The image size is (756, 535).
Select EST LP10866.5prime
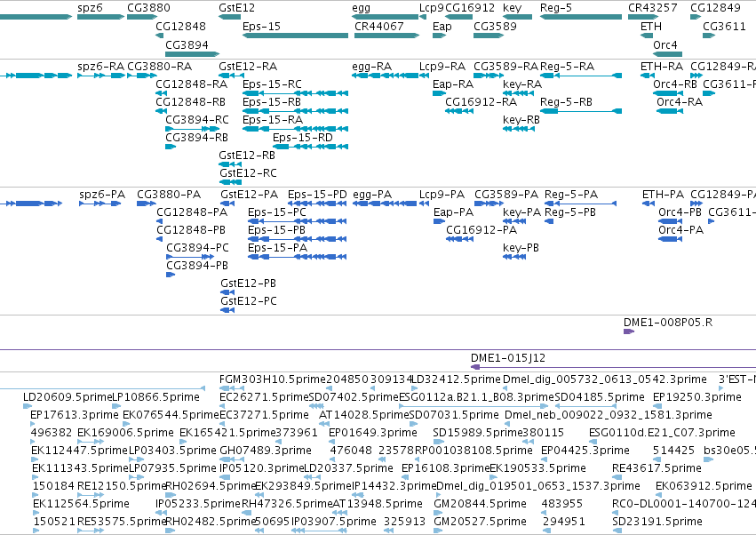pyautogui.click(x=116, y=406)
